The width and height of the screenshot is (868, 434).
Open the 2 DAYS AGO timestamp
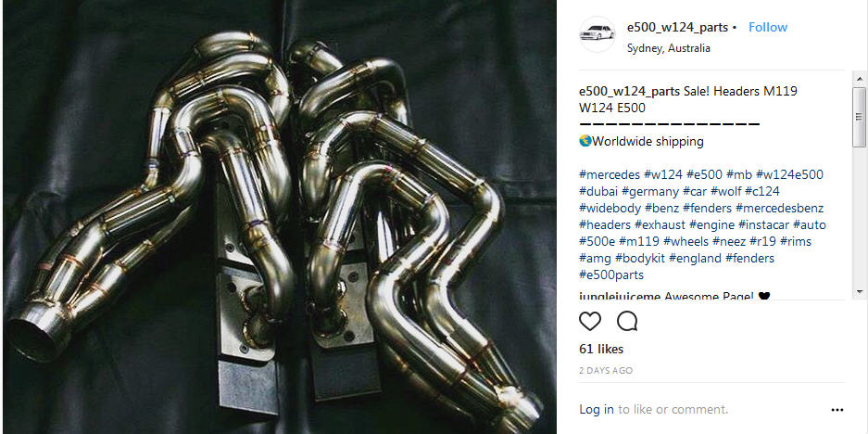606,371
